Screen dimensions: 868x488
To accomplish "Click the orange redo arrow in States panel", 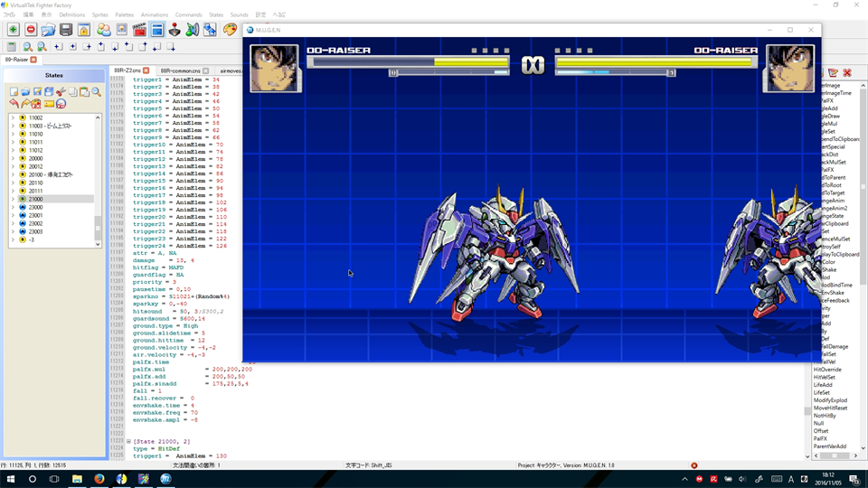I will 25,103.
